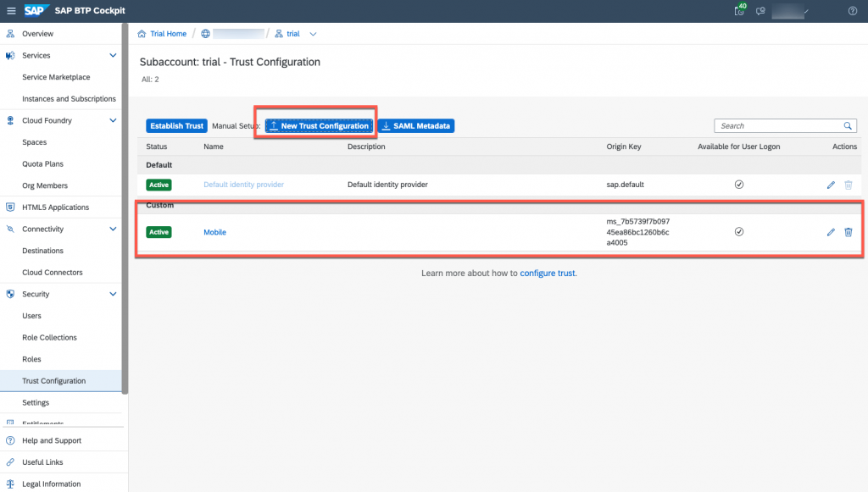
Task: Click the Available for User Logon header
Action: point(738,146)
